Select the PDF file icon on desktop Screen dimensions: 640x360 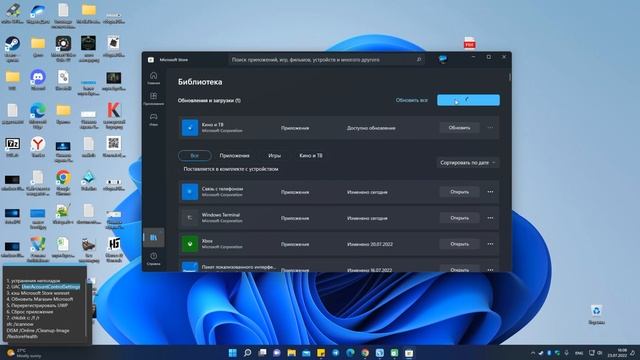tap(469, 42)
